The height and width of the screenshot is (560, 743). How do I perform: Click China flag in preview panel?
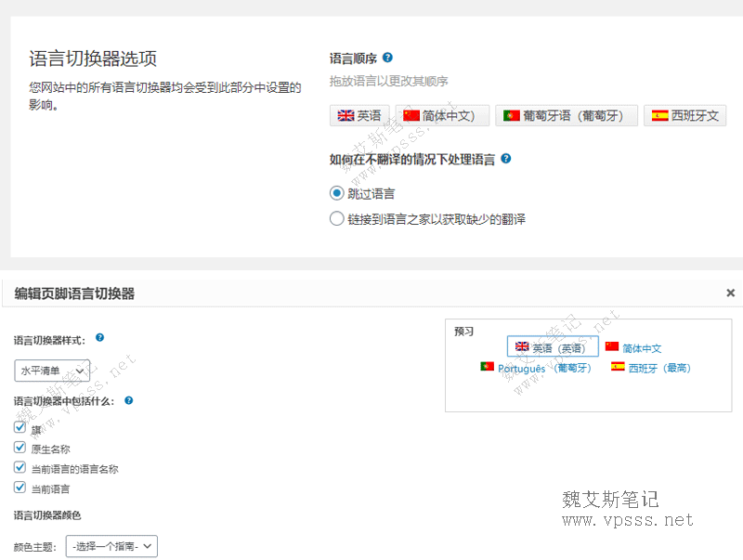[x=612, y=347]
